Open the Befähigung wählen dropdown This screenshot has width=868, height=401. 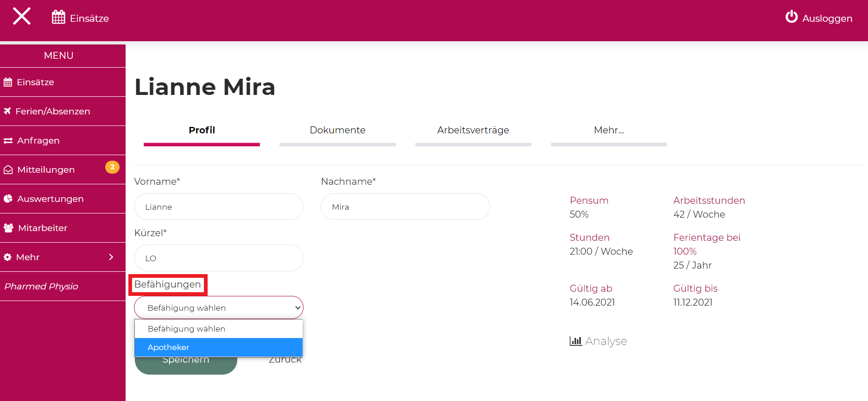pyautogui.click(x=218, y=308)
